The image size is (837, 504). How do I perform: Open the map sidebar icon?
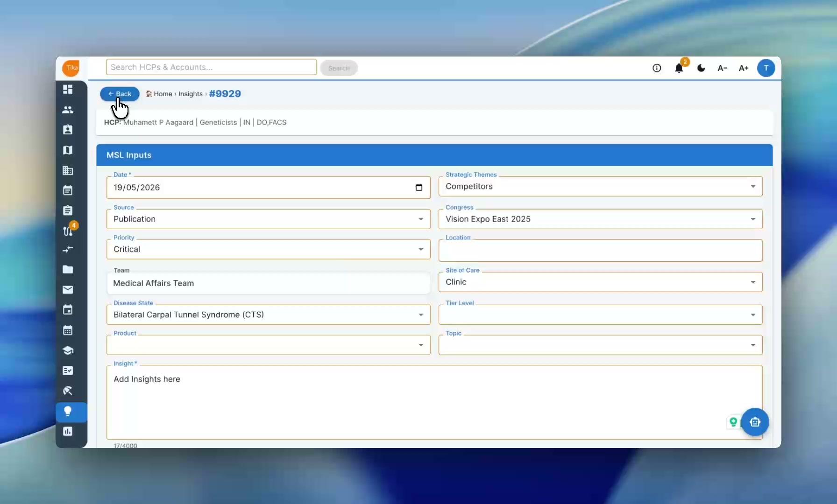[x=68, y=150]
